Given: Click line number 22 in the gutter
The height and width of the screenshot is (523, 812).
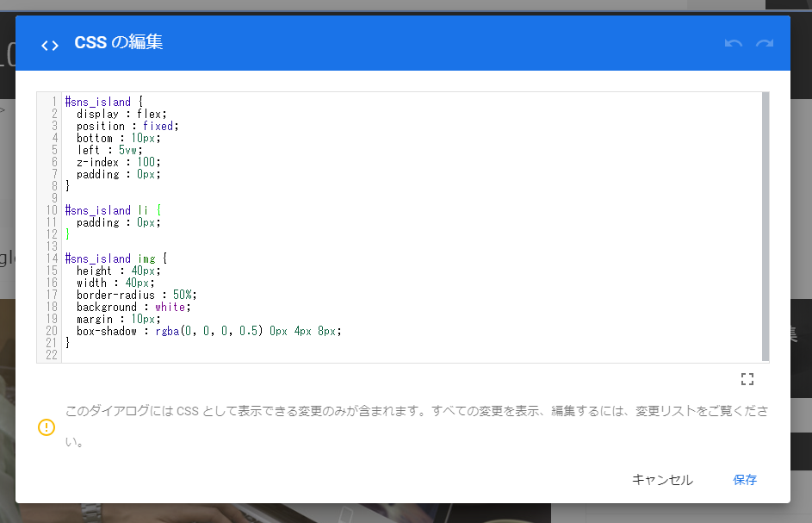Looking at the screenshot, I should point(52,355).
